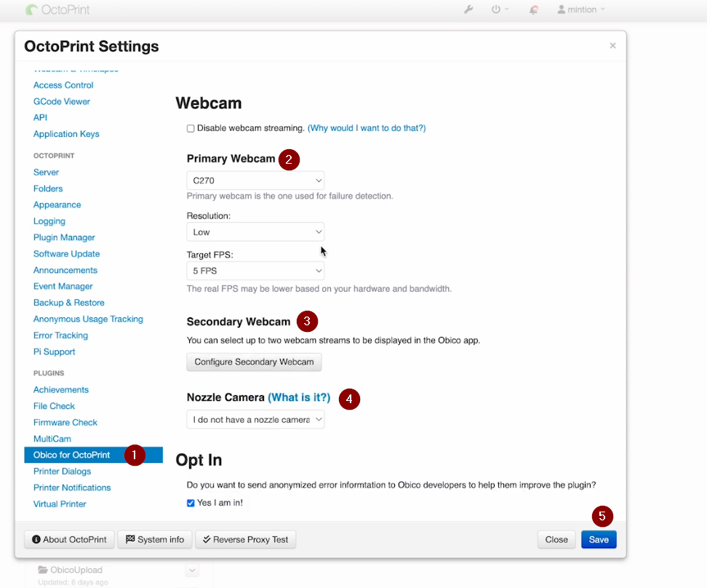Click 'Why would I want to do that?' link
Image resolution: width=707 pixels, height=588 pixels.
367,128
